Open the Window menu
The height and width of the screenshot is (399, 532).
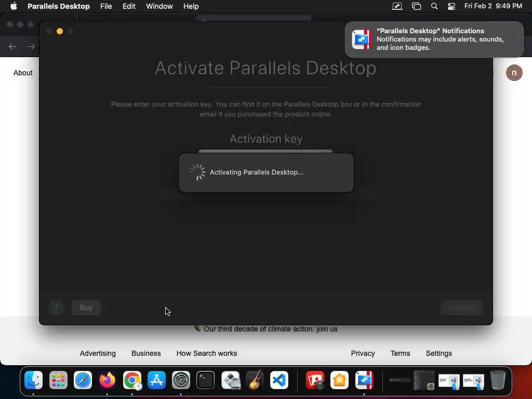[x=159, y=6]
